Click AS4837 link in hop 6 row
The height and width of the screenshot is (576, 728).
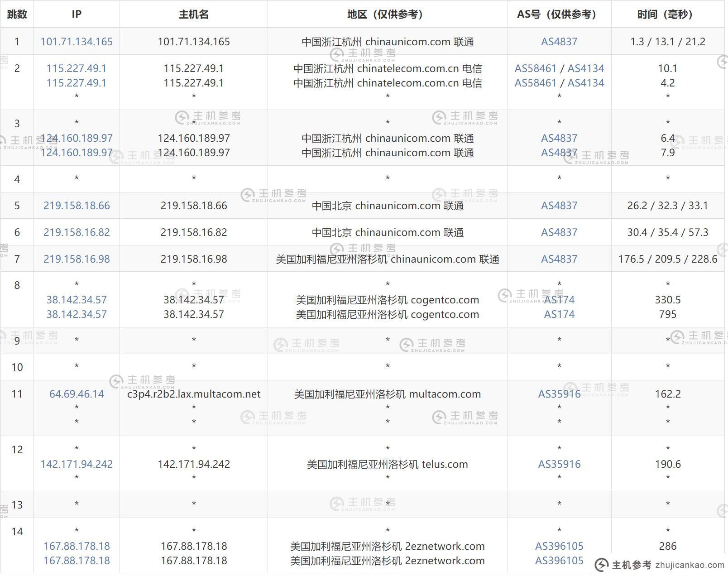coord(559,232)
